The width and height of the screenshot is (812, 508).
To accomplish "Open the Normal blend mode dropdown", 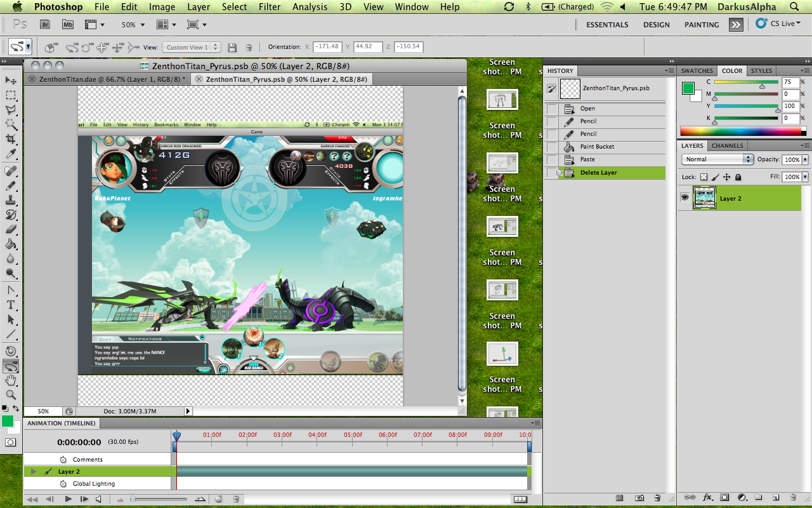I will [x=717, y=159].
